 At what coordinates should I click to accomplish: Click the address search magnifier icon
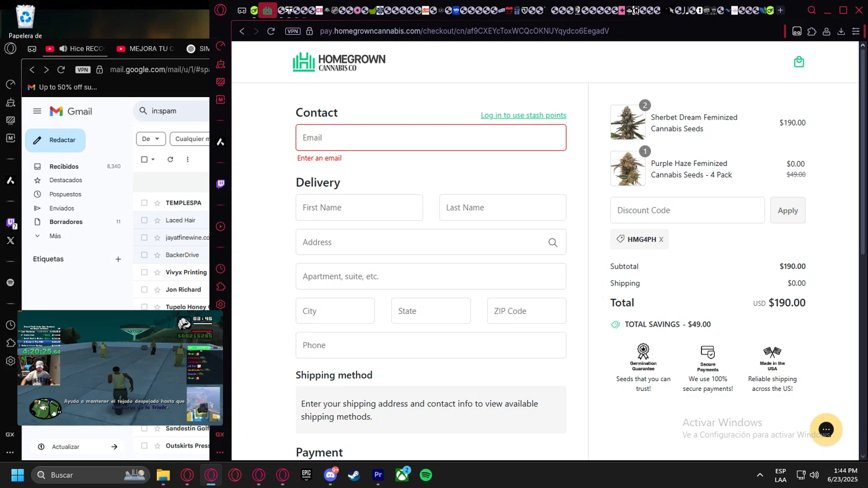click(x=553, y=242)
